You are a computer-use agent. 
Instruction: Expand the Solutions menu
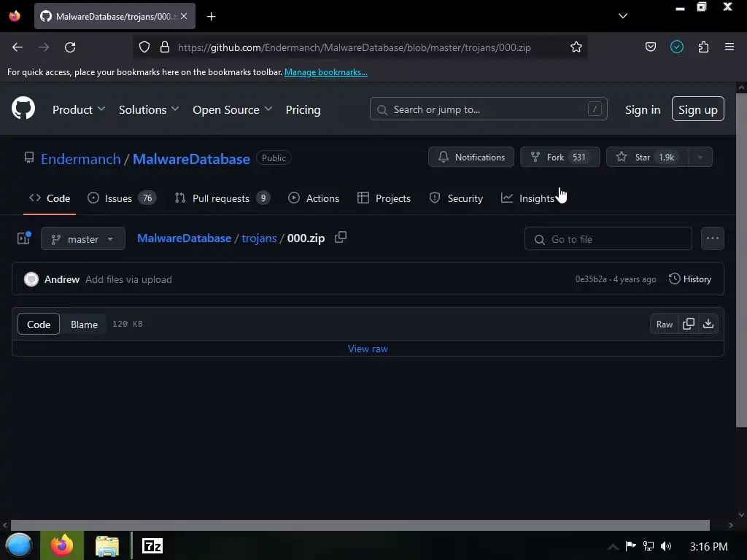(x=149, y=109)
